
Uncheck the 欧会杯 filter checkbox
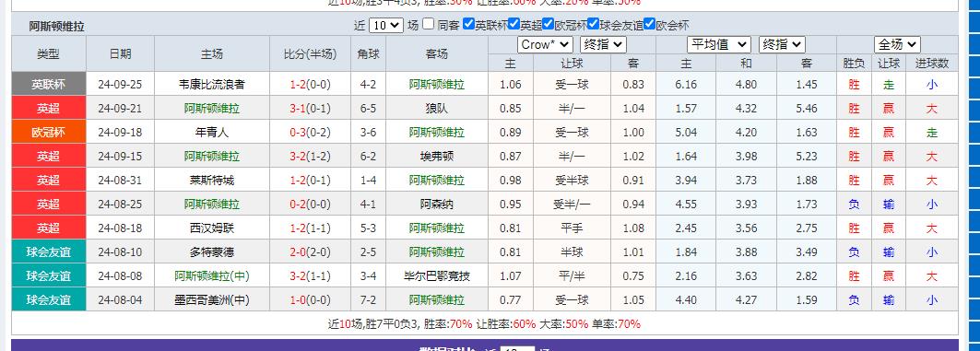coord(649,24)
